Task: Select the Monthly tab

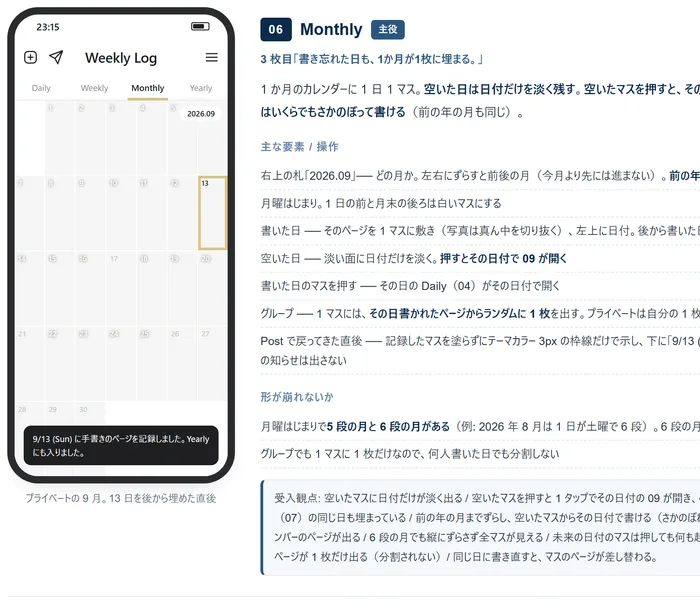Action: click(148, 88)
